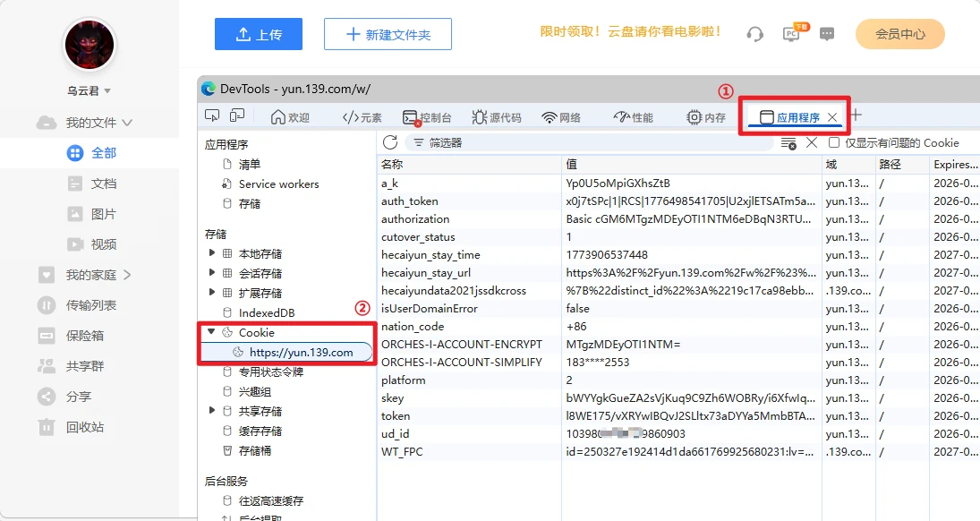Add a new DevTools tab with plus
The image size is (980, 521).
856,115
